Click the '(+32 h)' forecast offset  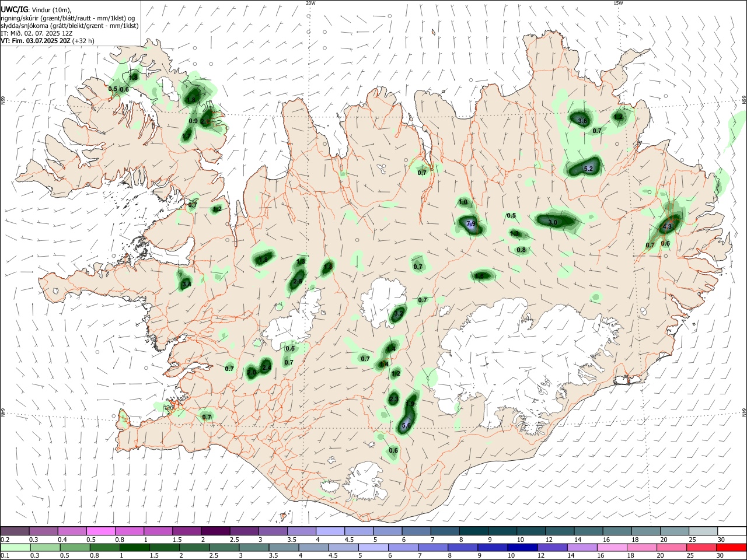84,41
